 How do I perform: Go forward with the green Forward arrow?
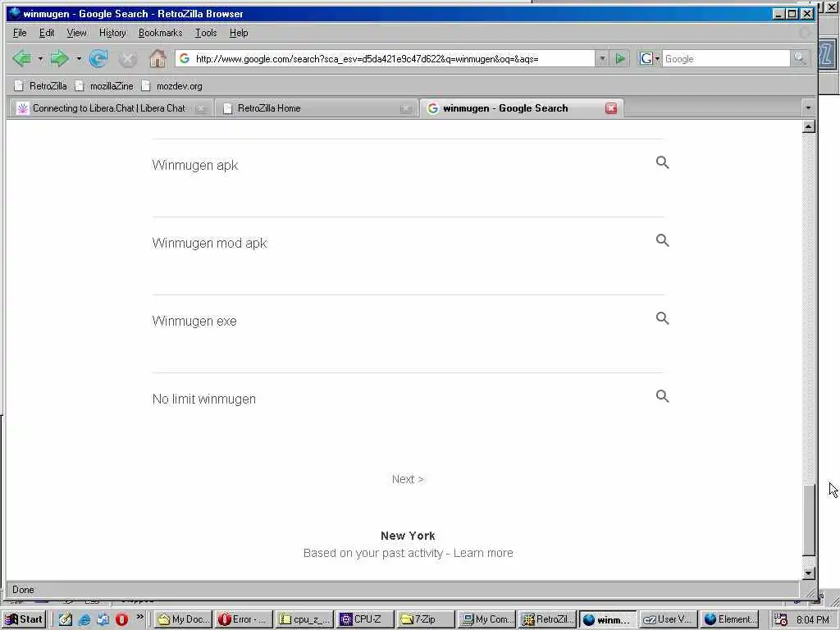59,58
